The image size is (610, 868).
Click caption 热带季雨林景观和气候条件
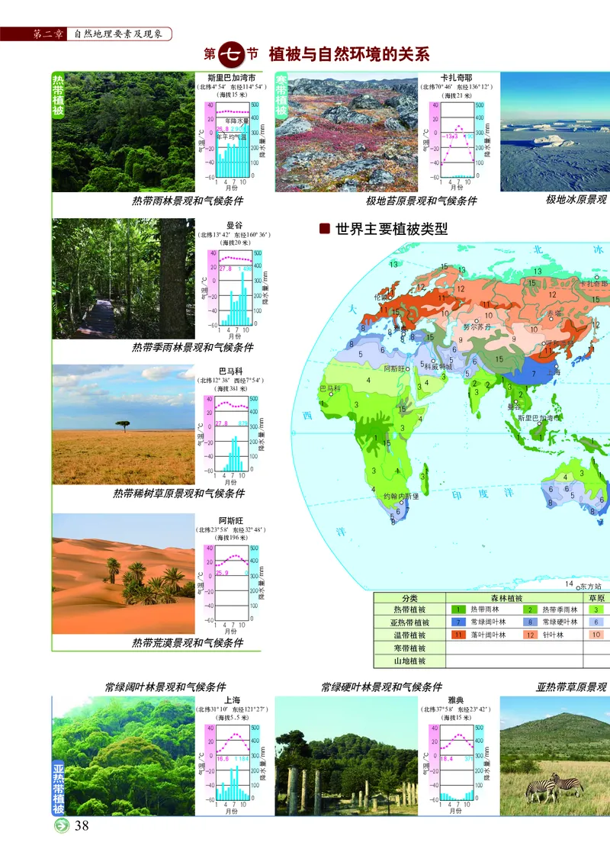tap(193, 348)
